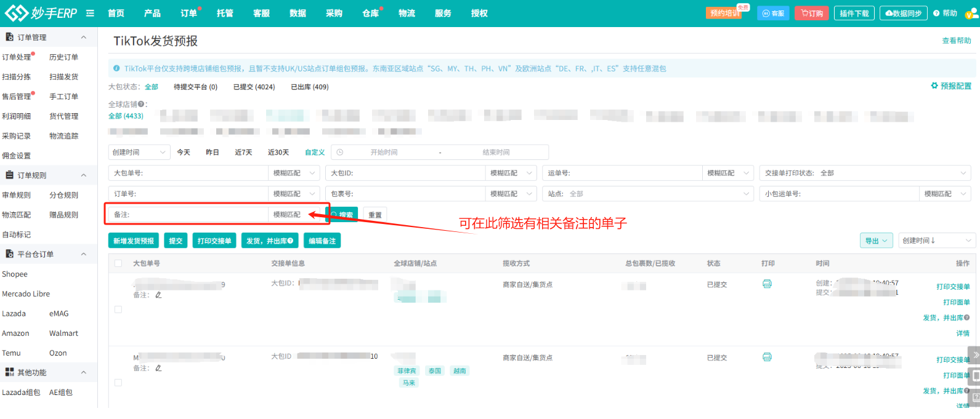980x419 pixels.
Task: Select the 已提交 (4024) status tab
Action: click(254, 87)
